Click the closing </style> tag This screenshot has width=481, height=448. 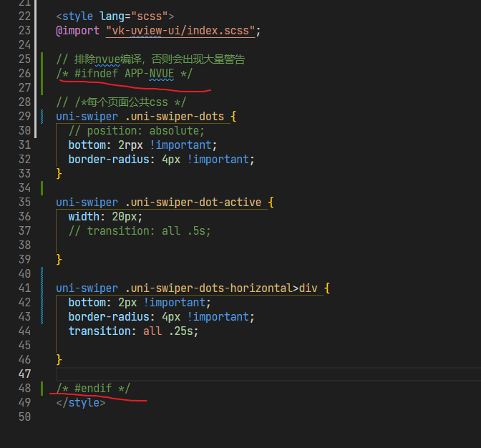tap(80, 403)
